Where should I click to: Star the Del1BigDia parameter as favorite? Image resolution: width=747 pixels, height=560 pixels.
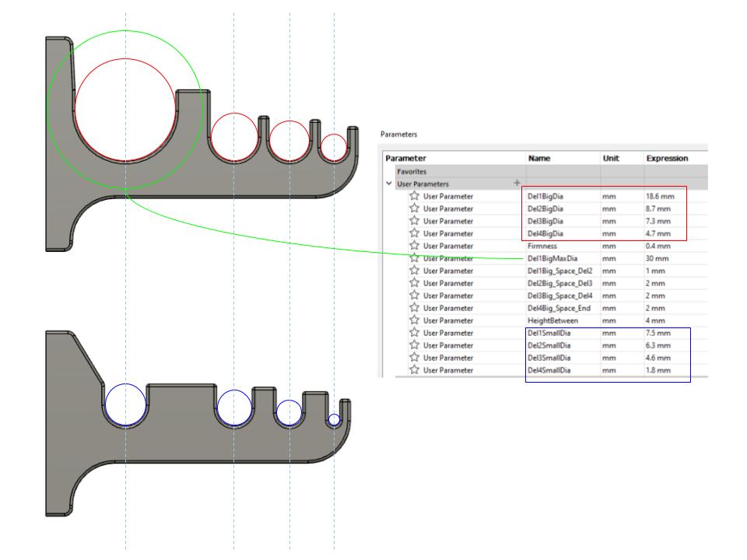tap(415, 197)
